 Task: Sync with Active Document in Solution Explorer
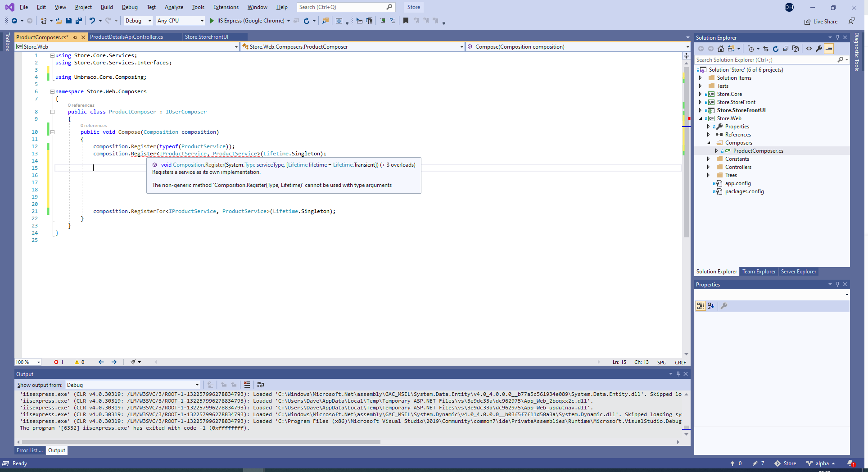point(766,49)
